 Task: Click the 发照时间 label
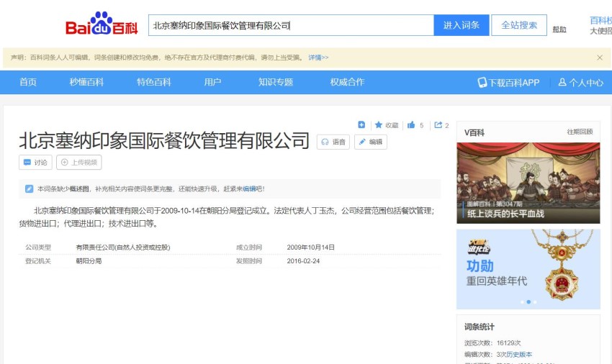pyautogui.click(x=249, y=261)
